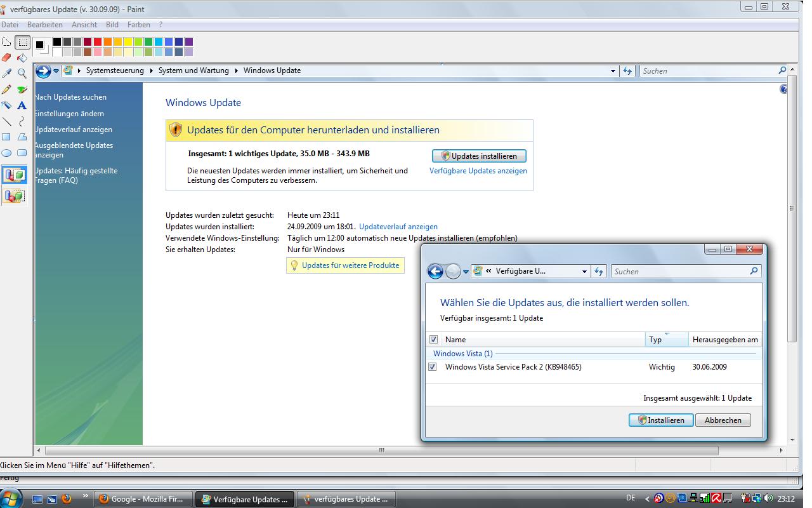This screenshot has width=812, height=508.
Task: Pick the Fill with color bucket tool
Action: pos(22,58)
